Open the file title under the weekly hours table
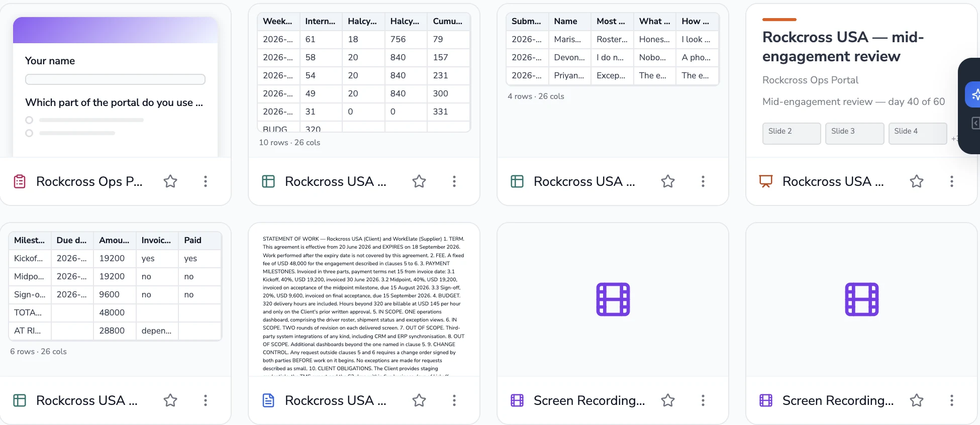 (335, 181)
